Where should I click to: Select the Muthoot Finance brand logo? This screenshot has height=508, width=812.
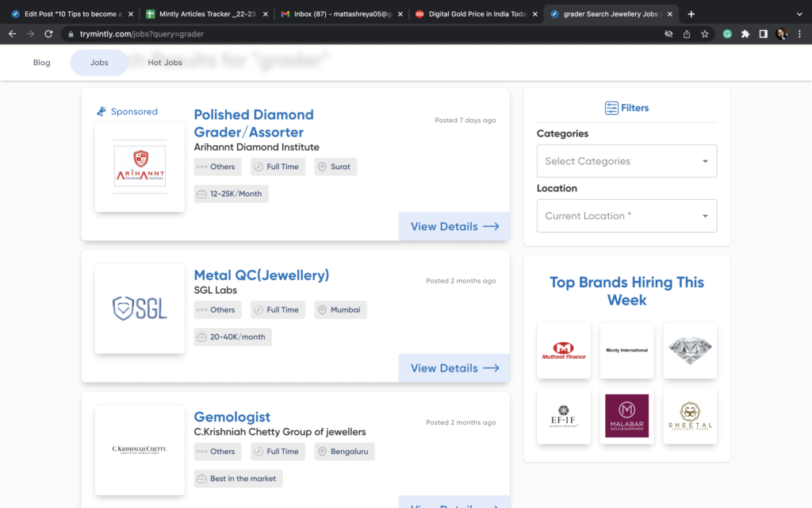click(564, 350)
